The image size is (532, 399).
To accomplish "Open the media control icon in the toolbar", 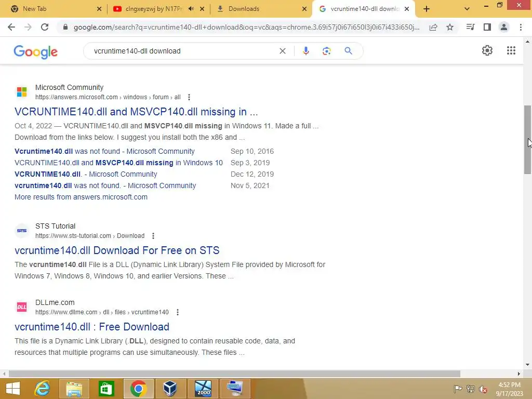I will click(x=470, y=27).
